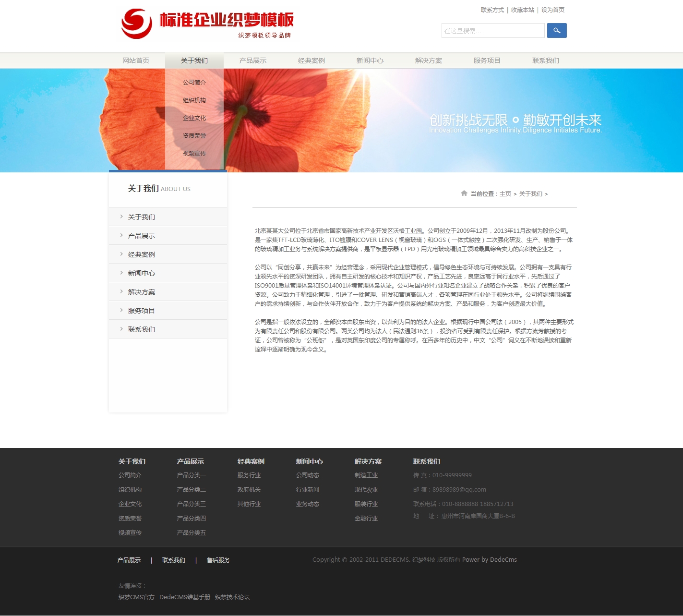683x616 pixels.
Task: Click the arrow beside sidebar 产品展示
Action: [121, 235]
